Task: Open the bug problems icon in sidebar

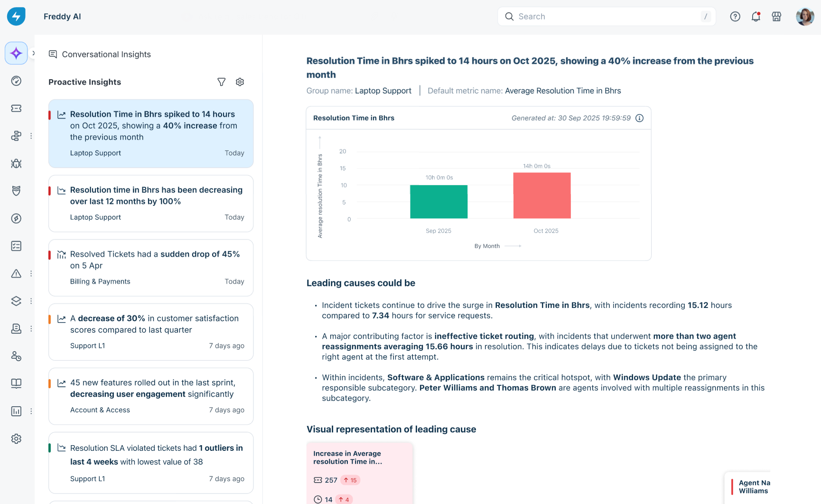Action: click(16, 163)
